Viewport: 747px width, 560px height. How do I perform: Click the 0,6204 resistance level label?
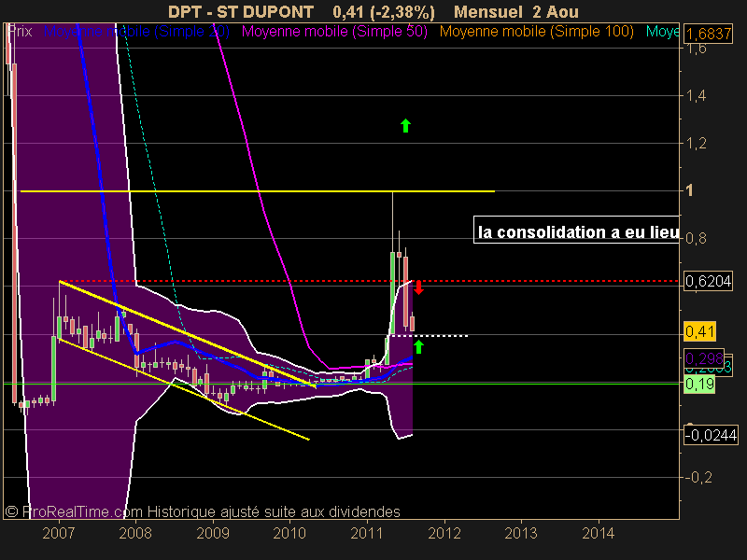pyautogui.click(x=709, y=282)
